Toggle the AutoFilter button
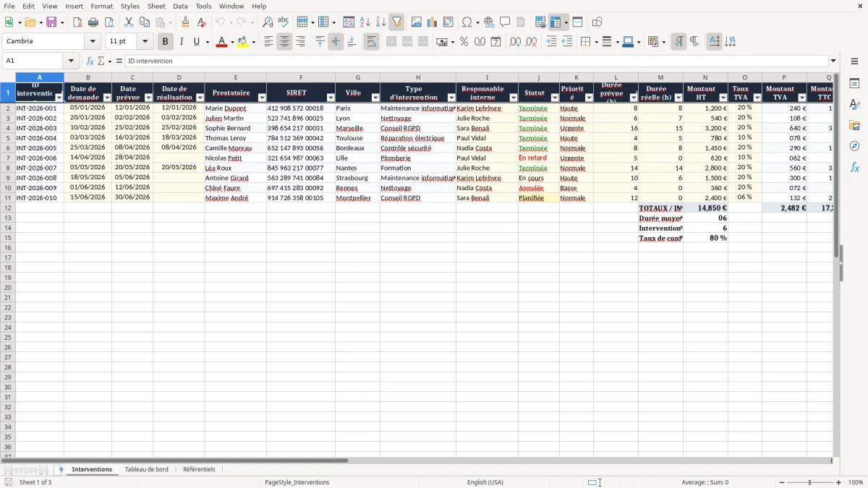Screen dimensions: 868x488 pos(397,22)
